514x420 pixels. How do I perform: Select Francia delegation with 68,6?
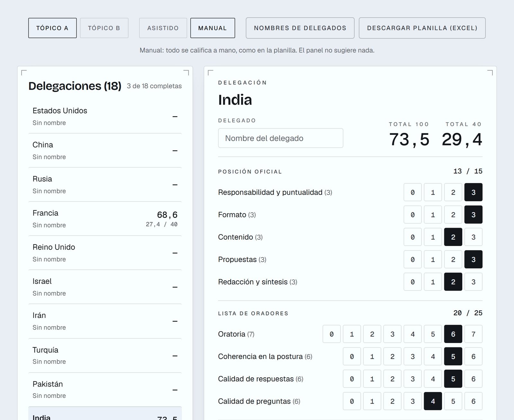coord(105,219)
